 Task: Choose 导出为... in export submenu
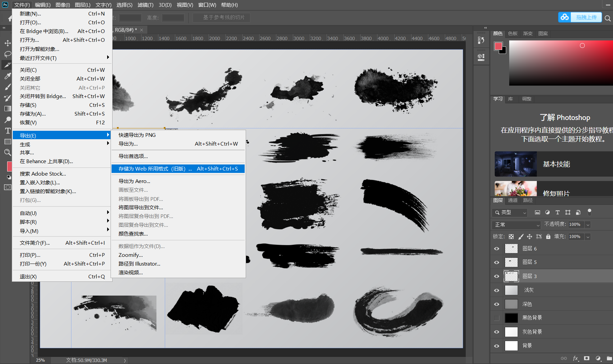click(x=178, y=144)
